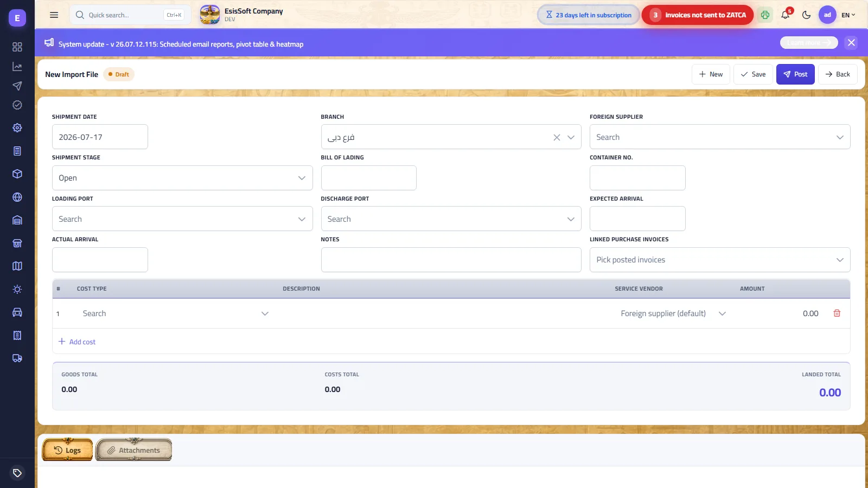
Task: Switch to the Logs tab
Action: 68,450
